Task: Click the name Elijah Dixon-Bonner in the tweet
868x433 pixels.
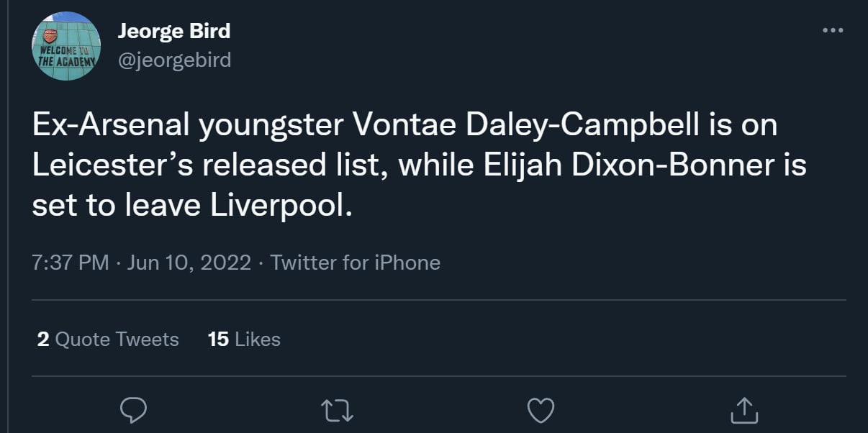Action: click(640, 165)
